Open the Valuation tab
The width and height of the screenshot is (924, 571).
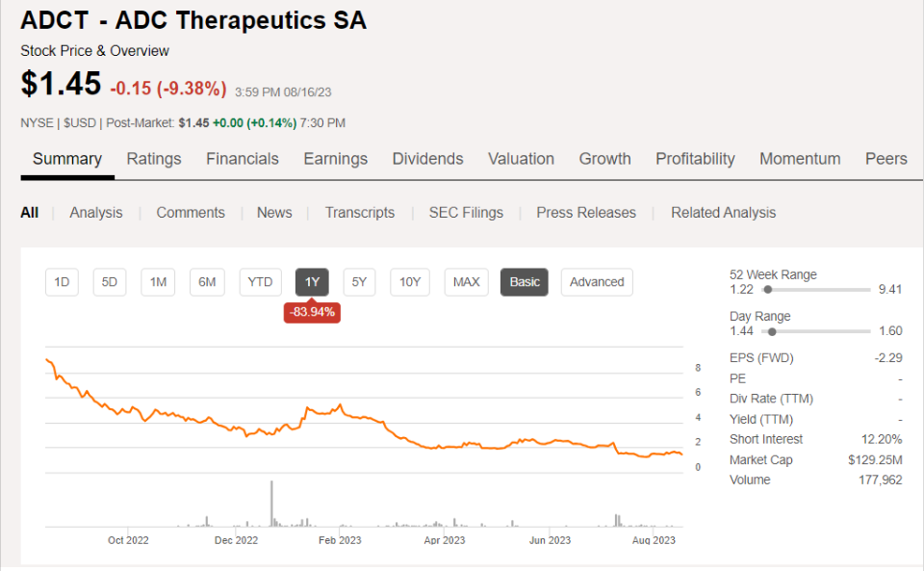tap(521, 159)
